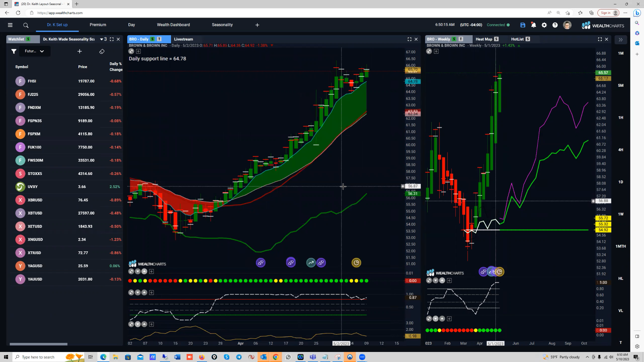
Task: Move the dots indicator pane up
Action: coord(144,271)
